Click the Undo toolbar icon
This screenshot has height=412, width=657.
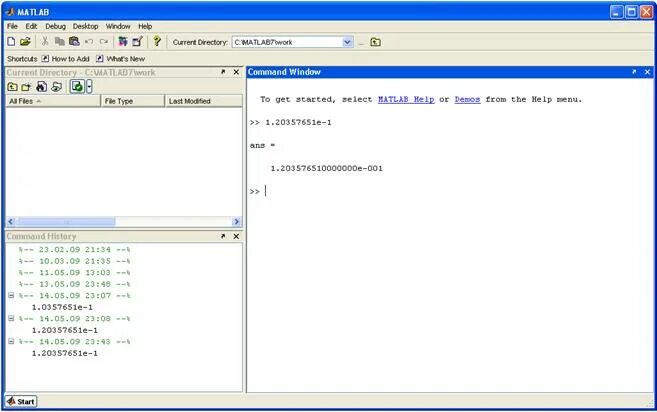(x=89, y=41)
